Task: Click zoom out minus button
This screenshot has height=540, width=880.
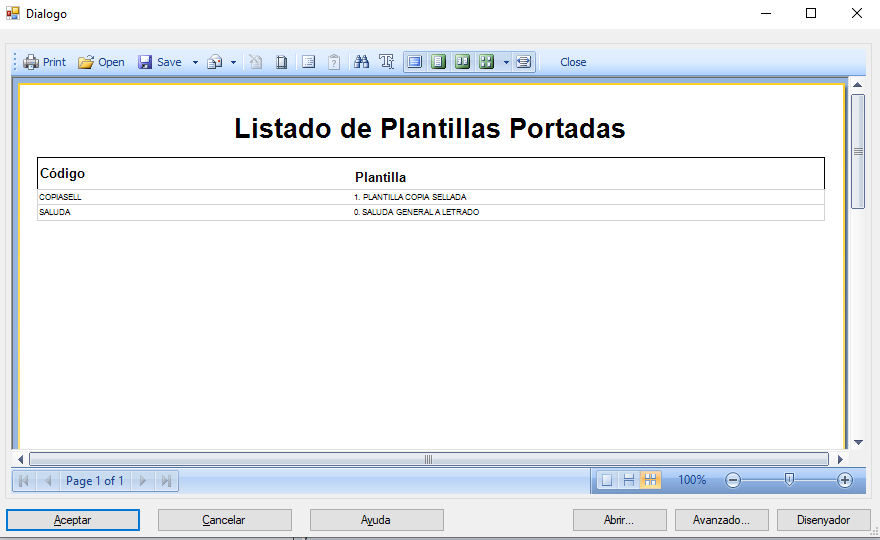Action: (x=733, y=481)
